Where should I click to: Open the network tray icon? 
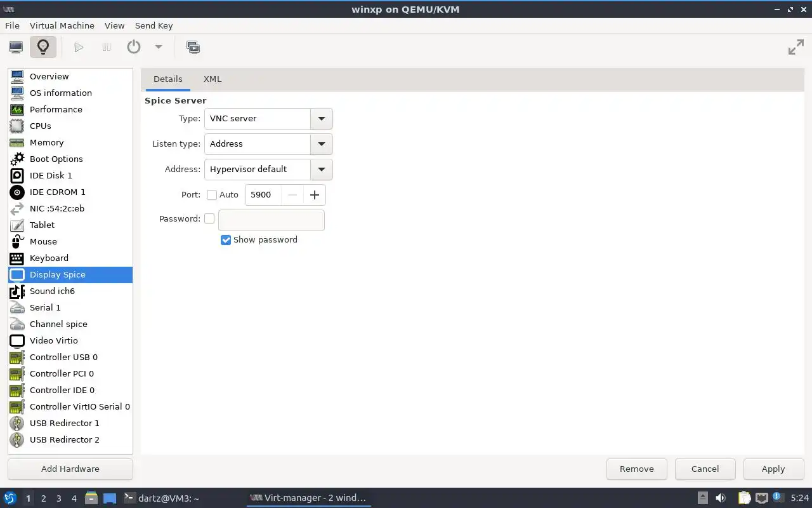pos(763,498)
